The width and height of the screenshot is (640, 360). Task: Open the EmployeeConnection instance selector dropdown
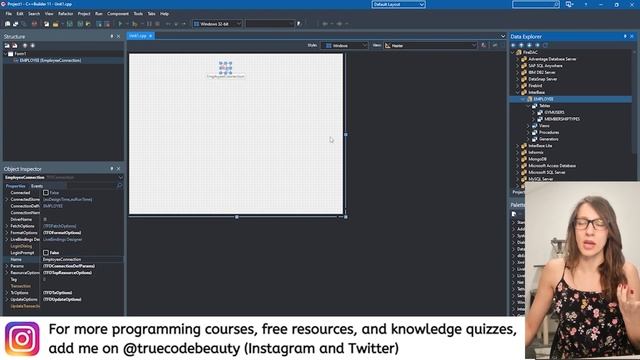[120, 178]
